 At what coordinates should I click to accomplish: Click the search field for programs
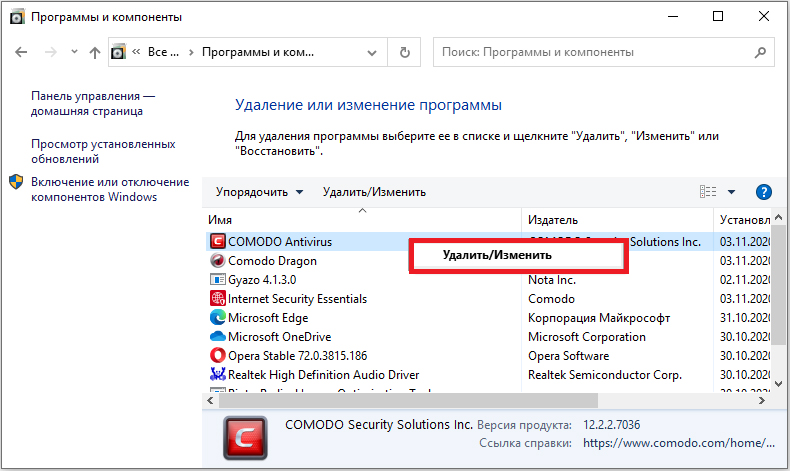coord(604,52)
